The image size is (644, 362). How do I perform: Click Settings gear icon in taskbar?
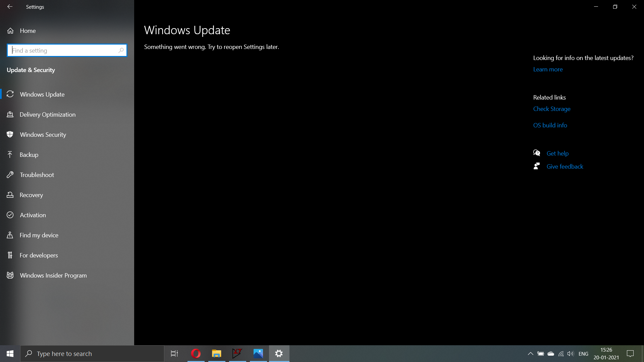coord(279,354)
